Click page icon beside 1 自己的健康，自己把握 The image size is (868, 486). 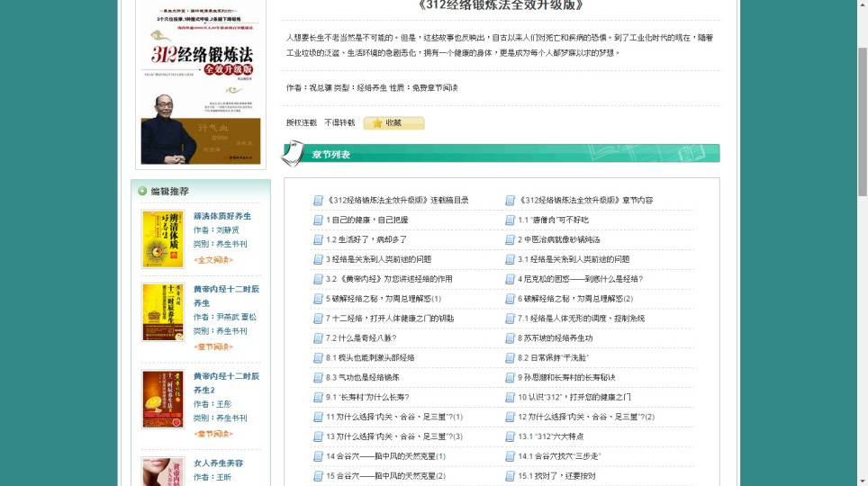click(x=318, y=220)
